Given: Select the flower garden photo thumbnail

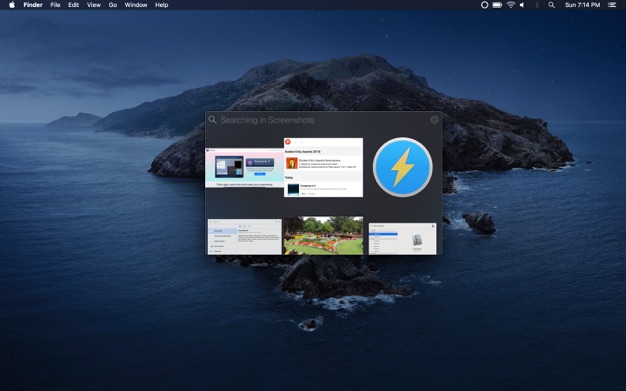Looking at the screenshot, I should click(323, 236).
